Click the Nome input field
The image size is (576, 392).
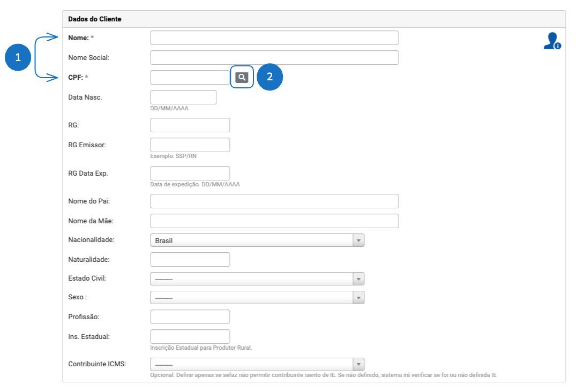coord(274,38)
